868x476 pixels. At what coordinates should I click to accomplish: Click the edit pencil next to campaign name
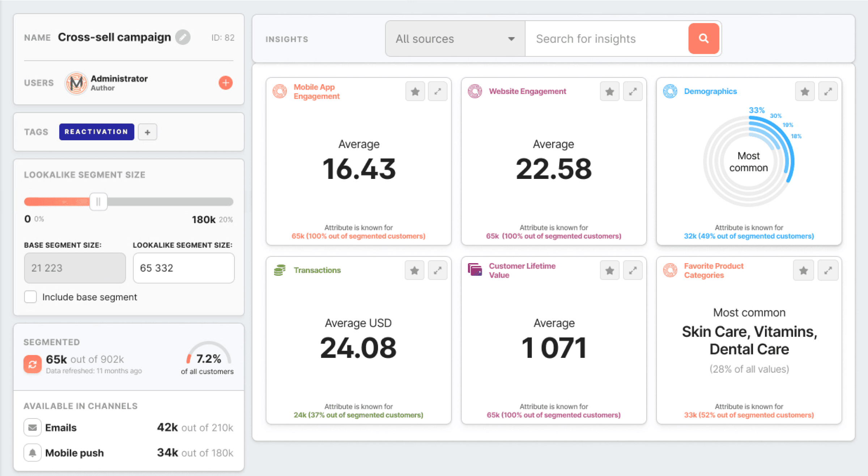[183, 37]
